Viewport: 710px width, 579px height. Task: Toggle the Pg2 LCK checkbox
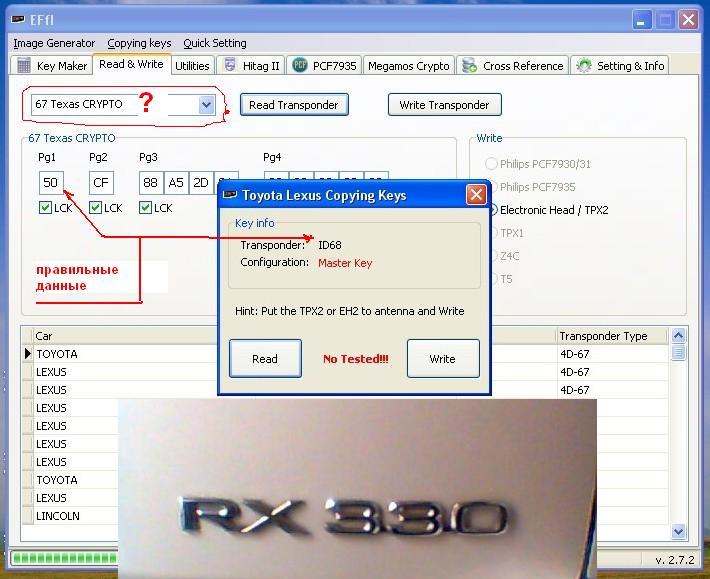click(95, 208)
